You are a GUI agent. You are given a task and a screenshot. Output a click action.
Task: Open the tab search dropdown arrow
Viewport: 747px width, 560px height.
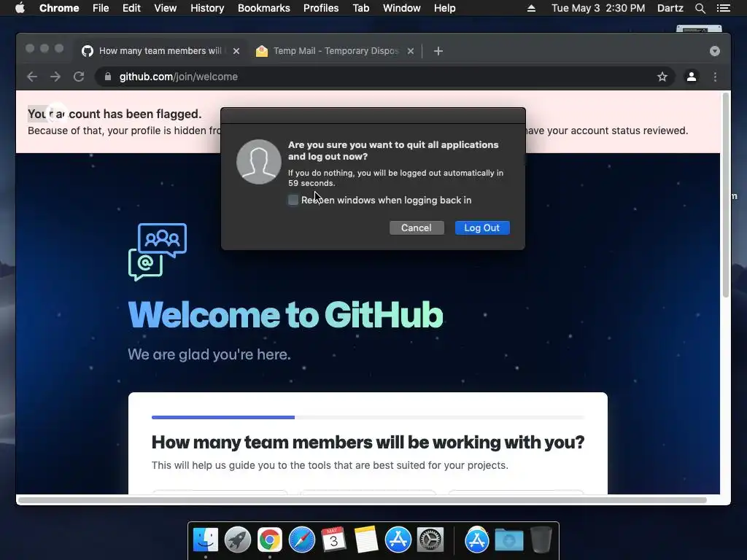coord(715,51)
